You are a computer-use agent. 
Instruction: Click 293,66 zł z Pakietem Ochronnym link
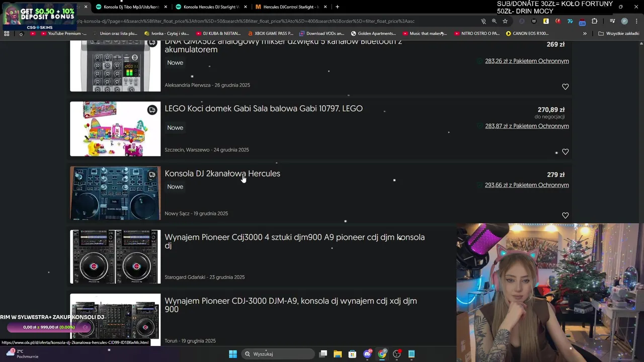(527, 185)
